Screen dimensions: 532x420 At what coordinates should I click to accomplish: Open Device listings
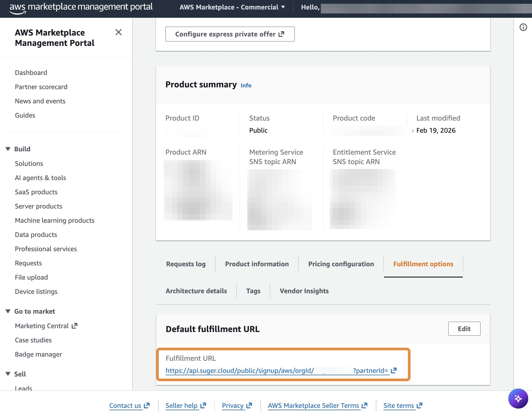click(36, 291)
